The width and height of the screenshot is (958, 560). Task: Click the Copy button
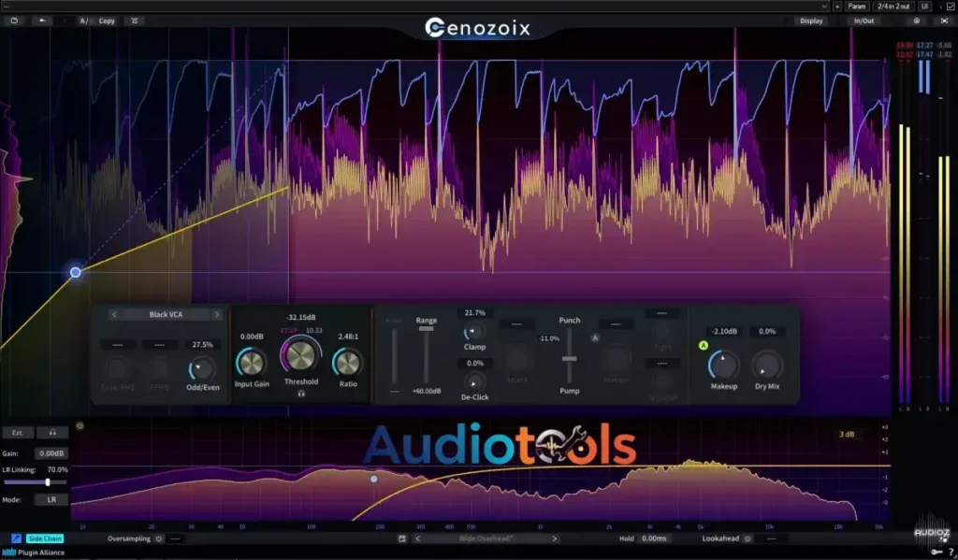tap(106, 20)
